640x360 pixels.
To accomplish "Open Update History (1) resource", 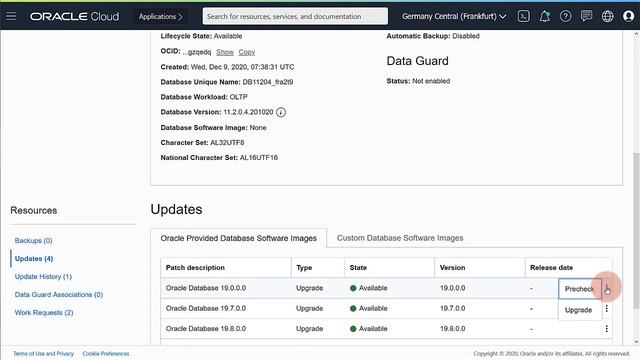I will (43, 277).
